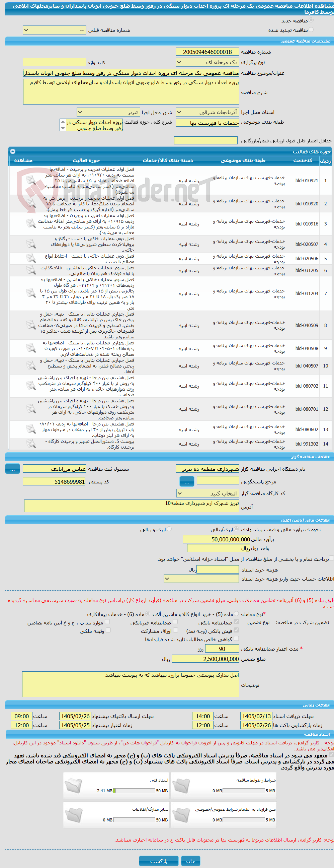Click the چاپ print button
This screenshot has width=334, height=868.
tap(190, 861)
